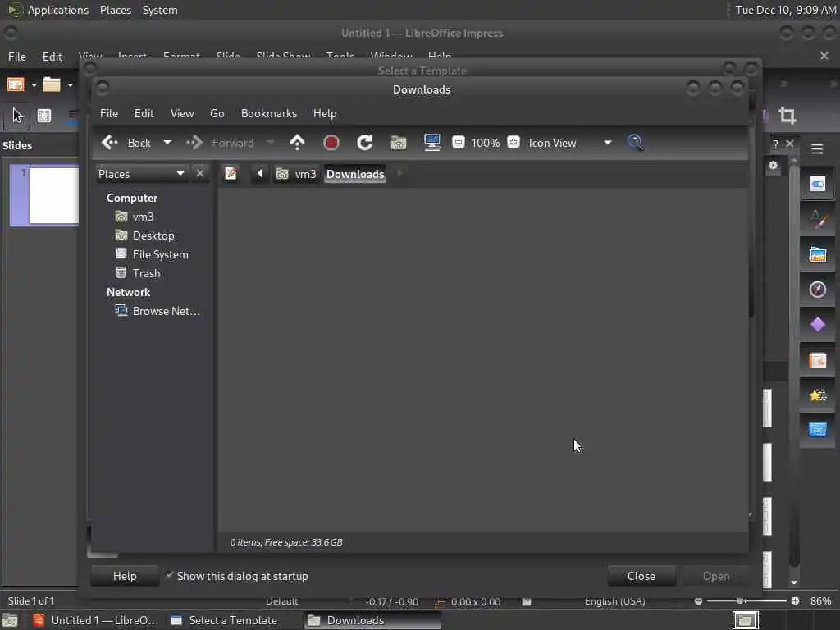Go up to parent folder

pyautogui.click(x=297, y=143)
